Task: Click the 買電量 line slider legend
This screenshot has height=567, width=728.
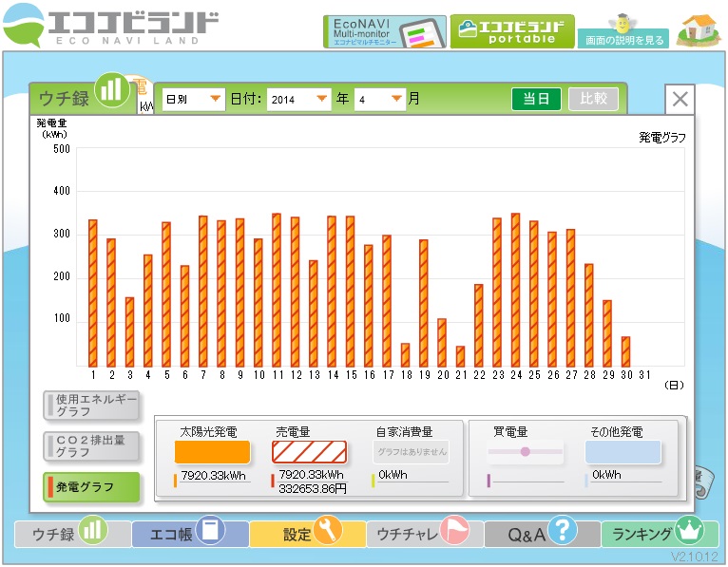Action: [x=526, y=451]
